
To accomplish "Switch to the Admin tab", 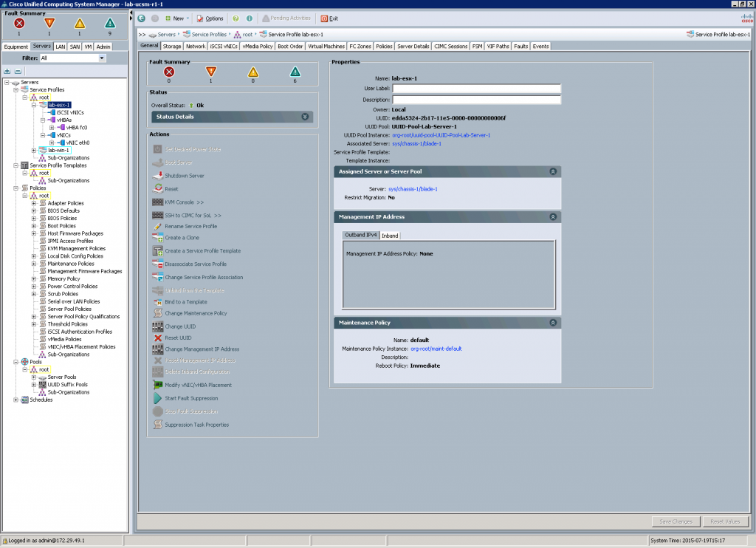I will 103,47.
